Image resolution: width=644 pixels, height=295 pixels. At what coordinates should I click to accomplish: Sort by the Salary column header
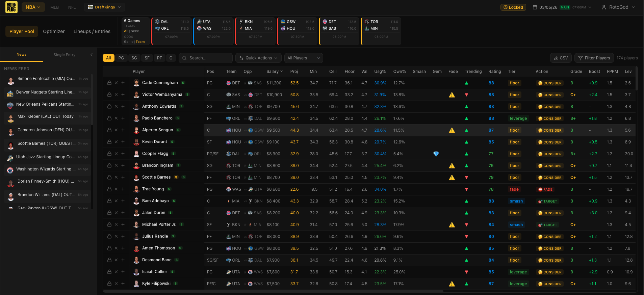[275, 72]
